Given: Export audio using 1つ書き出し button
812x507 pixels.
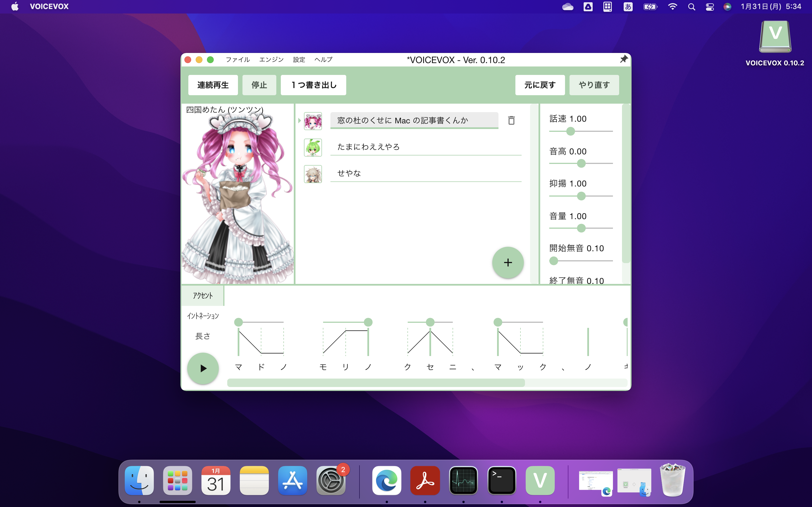Looking at the screenshot, I should pyautogui.click(x=313, y=85).
